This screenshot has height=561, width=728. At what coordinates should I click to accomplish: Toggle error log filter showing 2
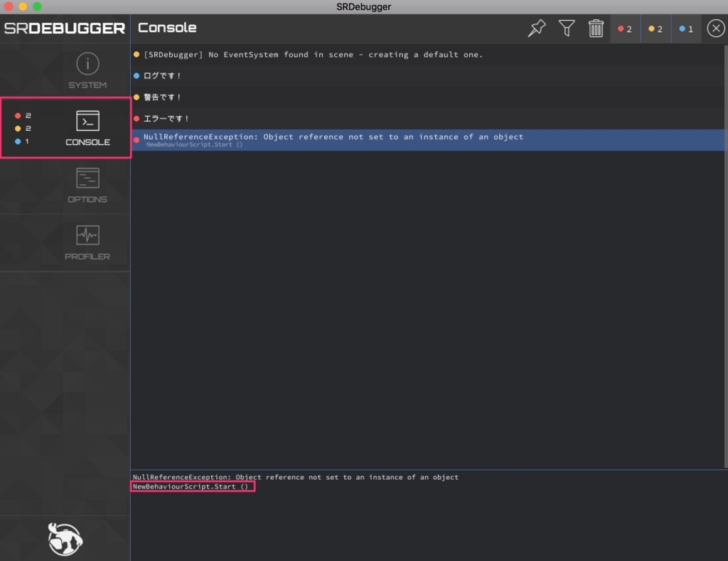pos(624,28)
